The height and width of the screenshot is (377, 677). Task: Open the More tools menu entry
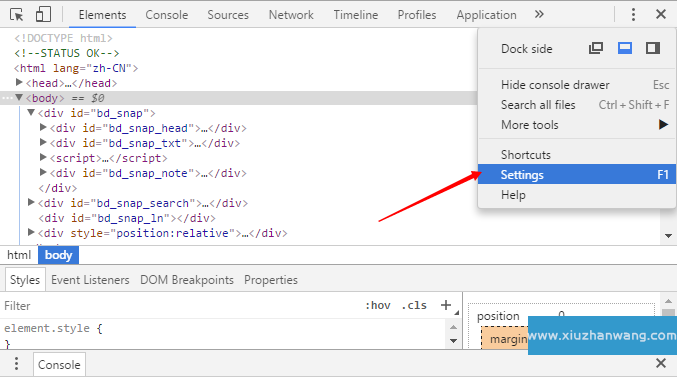[577, 125]
